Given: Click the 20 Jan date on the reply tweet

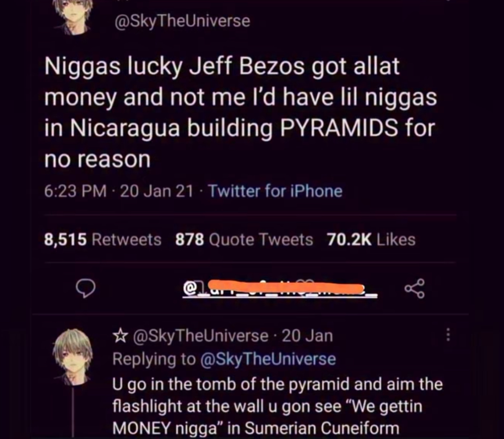Looking at the screenshot, I should tap(307, 336).
